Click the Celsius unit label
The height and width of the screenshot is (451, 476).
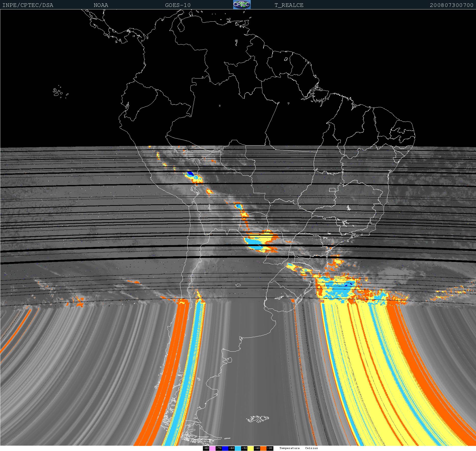(312, 448)
